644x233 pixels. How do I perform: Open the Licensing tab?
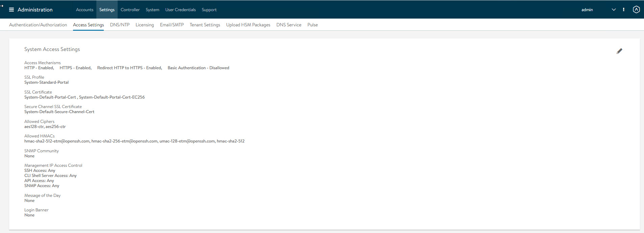pyautogui.click(x=145, y=25)
